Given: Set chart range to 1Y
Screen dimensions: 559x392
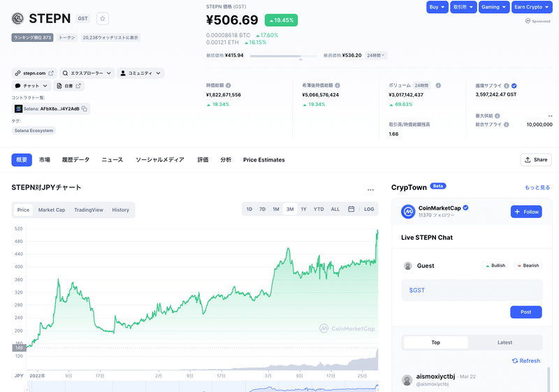Looking at the screenshot, I should 304,209.
